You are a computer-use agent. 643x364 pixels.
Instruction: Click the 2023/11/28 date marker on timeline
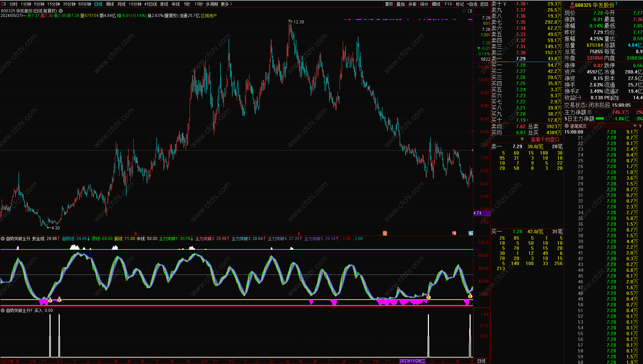(x=412, y=361)
